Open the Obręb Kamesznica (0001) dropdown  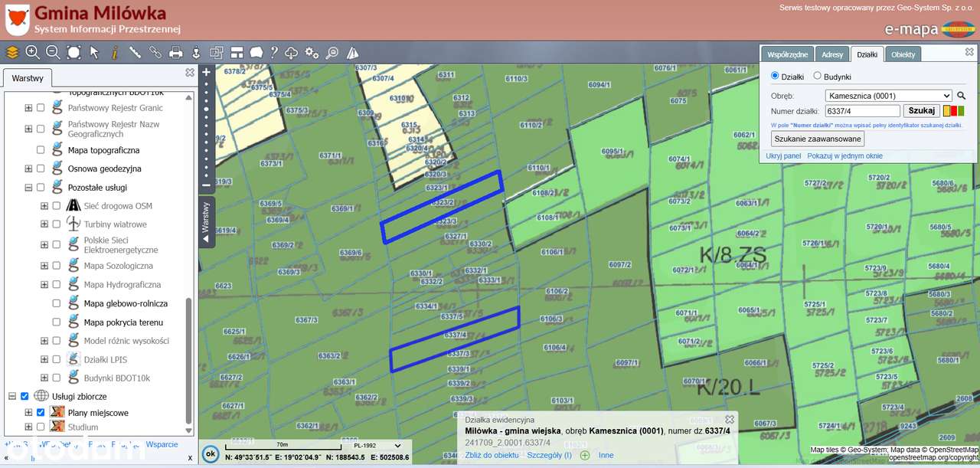(889, 96)
